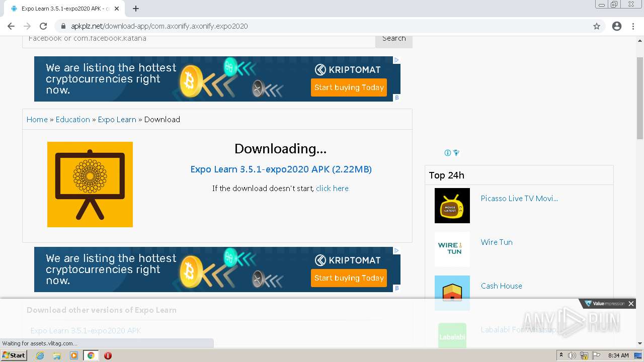The image size is (644, 362).
Task: Open Windows Media Player from taskbar
Action: [74, 355]
